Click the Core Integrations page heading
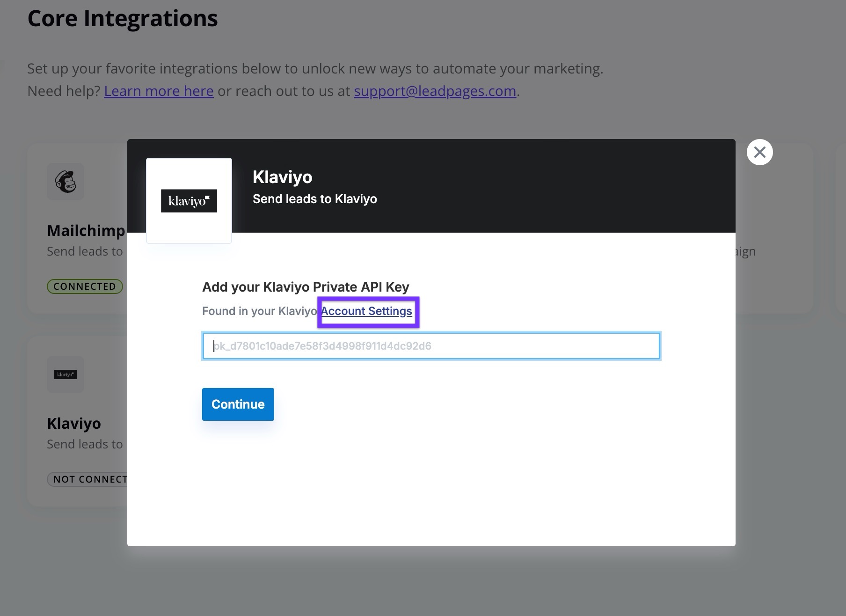The image size is (846, 616). 122,18
